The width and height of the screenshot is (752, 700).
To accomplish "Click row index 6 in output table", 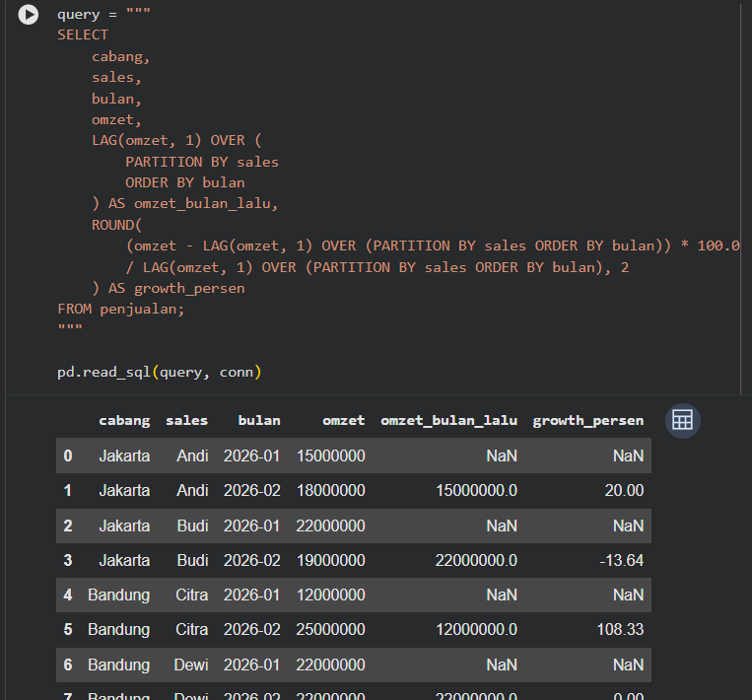I will tap(68, 665).
